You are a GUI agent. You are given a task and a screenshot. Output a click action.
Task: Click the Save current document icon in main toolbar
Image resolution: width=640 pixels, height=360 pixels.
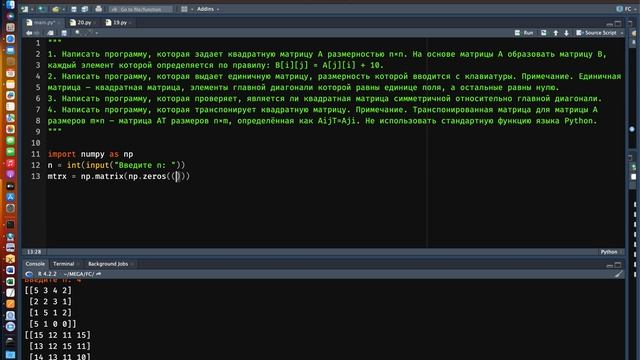(x=74, y=9)
